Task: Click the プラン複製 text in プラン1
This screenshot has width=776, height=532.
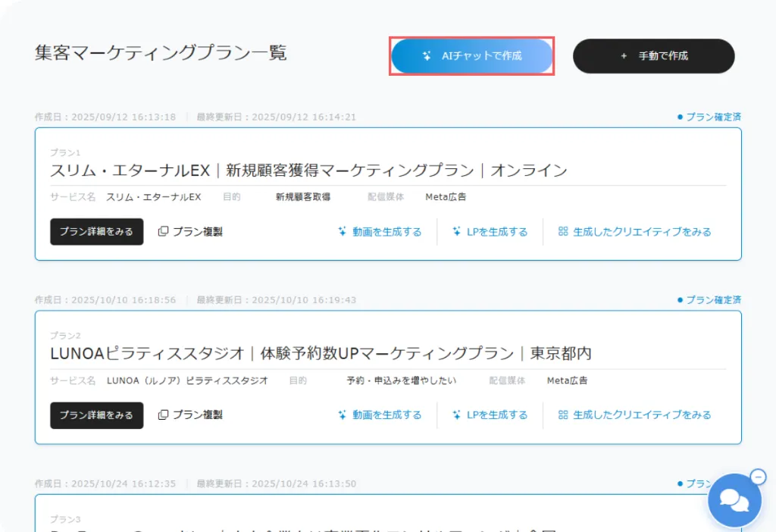Action: point(197,232)
